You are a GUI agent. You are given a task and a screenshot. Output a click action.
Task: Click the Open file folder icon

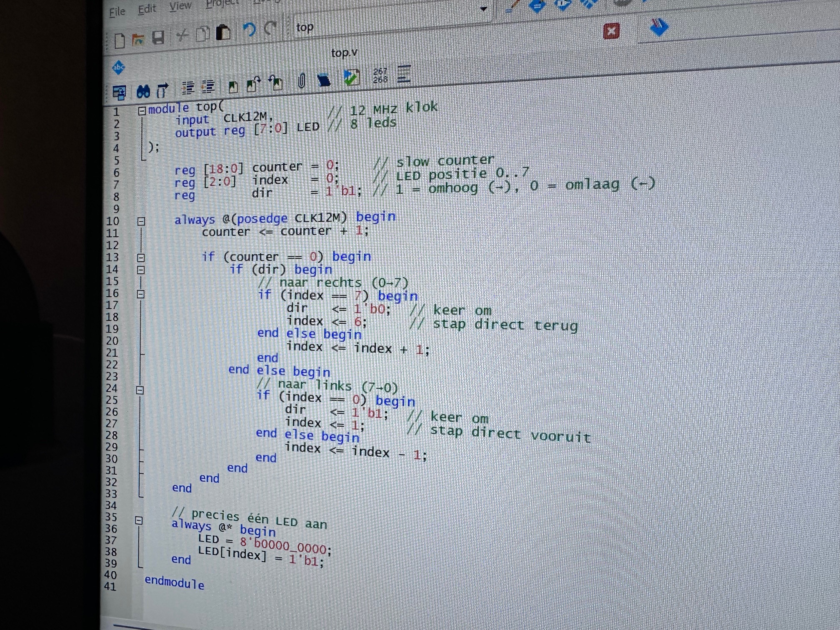click(138, 40)
